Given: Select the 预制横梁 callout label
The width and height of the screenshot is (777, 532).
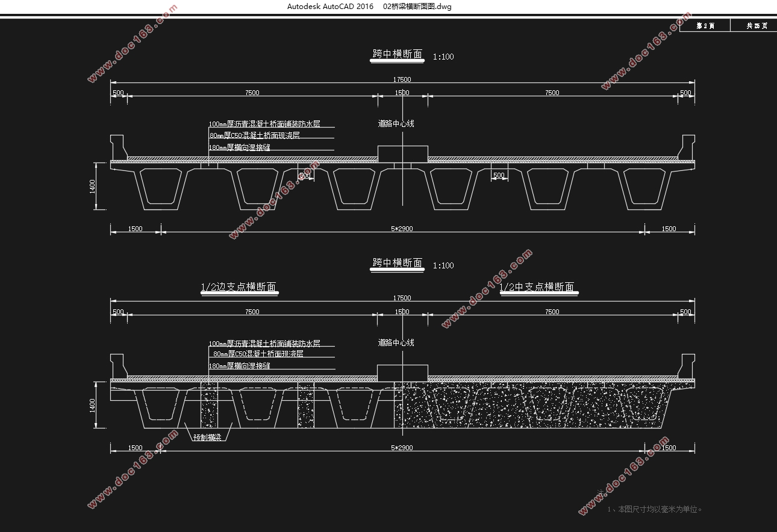Looking at the screenshot, I should point(207,438).
